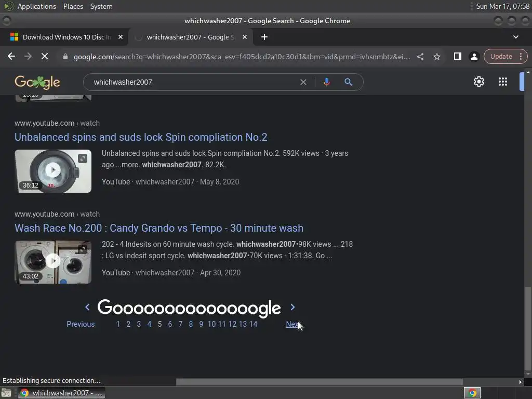Image resolution: width=532 pixels, height=399 pixels.
Task: Jump to results page 1
Action: click(118, 324)
